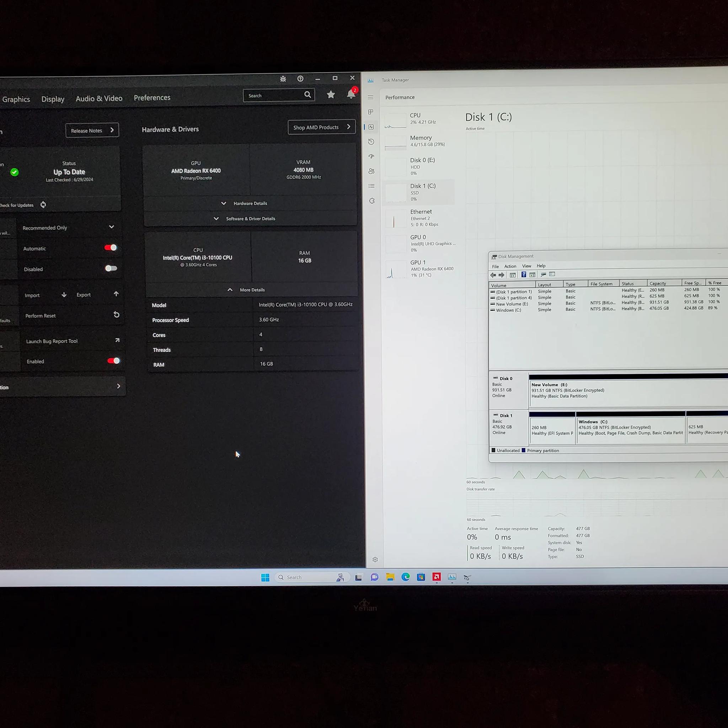Select Ethernet in Task Manager performance list
Screen dimensions: 728x728
[x=419, y=218]
